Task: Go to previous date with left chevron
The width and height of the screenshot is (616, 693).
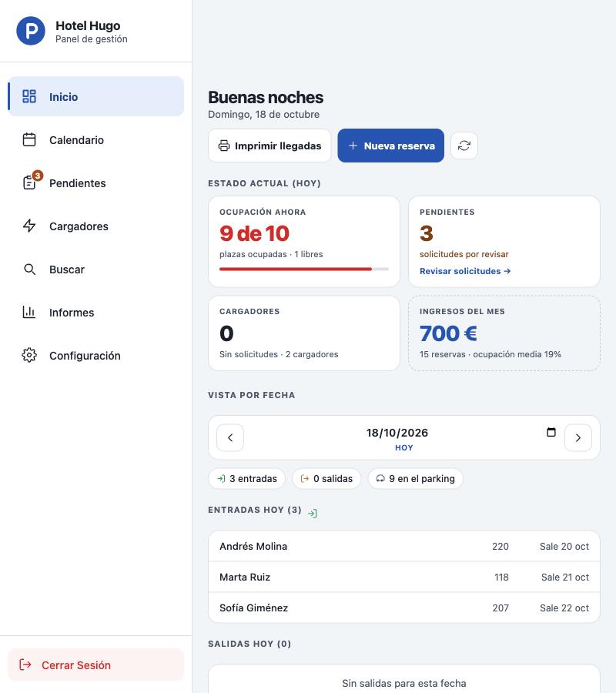Action: pos(230,437)
